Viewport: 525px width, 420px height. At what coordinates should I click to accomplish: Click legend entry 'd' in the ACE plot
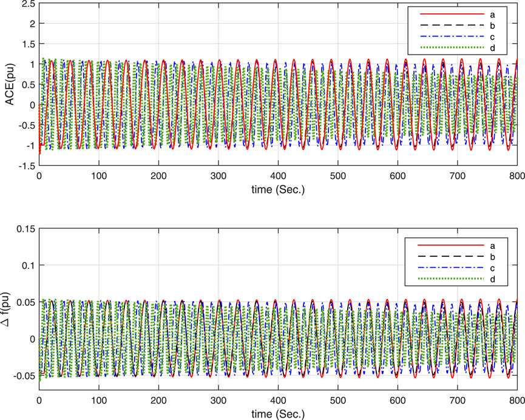(x=492, y=48)
